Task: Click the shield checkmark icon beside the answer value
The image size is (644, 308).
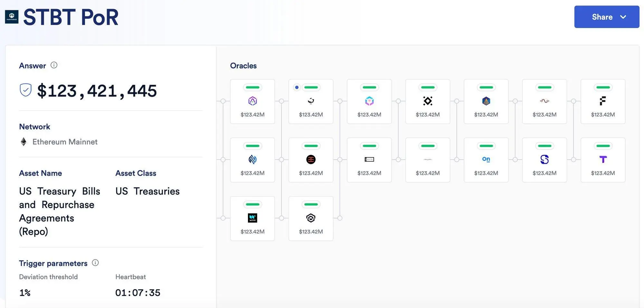Action: tap(25, 90)
